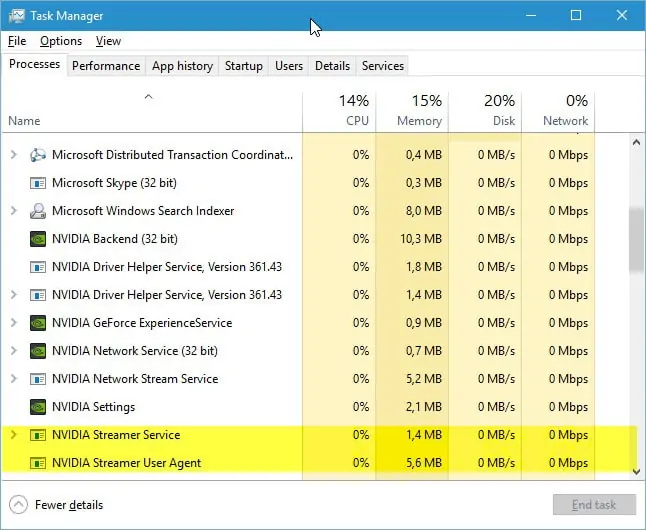Select the NVIDIA Backend (32 bit) process
The image size is (646, 530).
coord(298,239)
